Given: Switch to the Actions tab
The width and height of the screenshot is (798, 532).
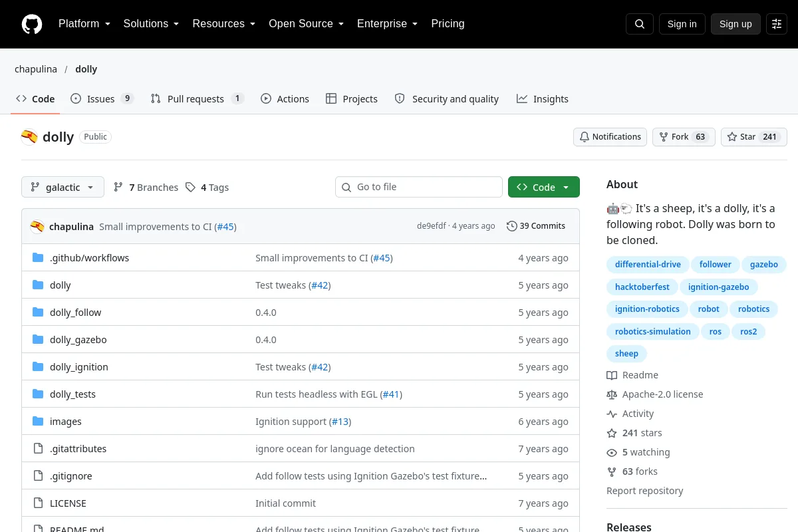Looking at the screenshot, I should [x=285, y=99].
